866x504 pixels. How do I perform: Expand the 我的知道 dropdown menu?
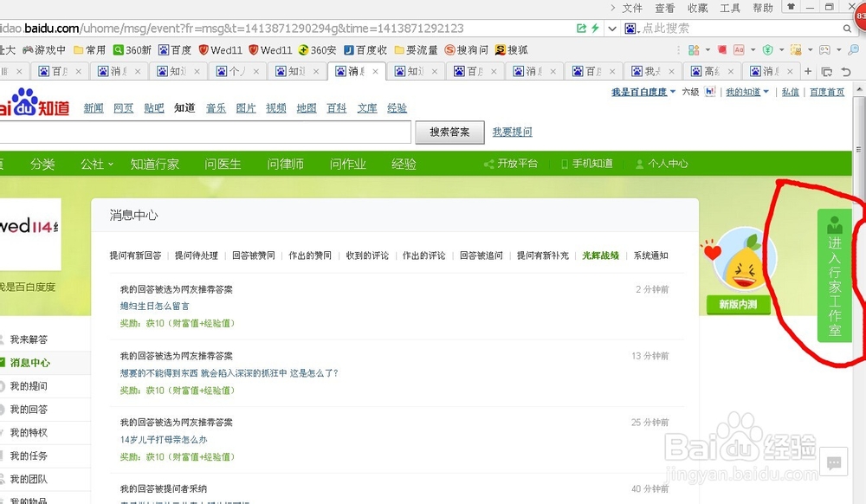[766, 90]
